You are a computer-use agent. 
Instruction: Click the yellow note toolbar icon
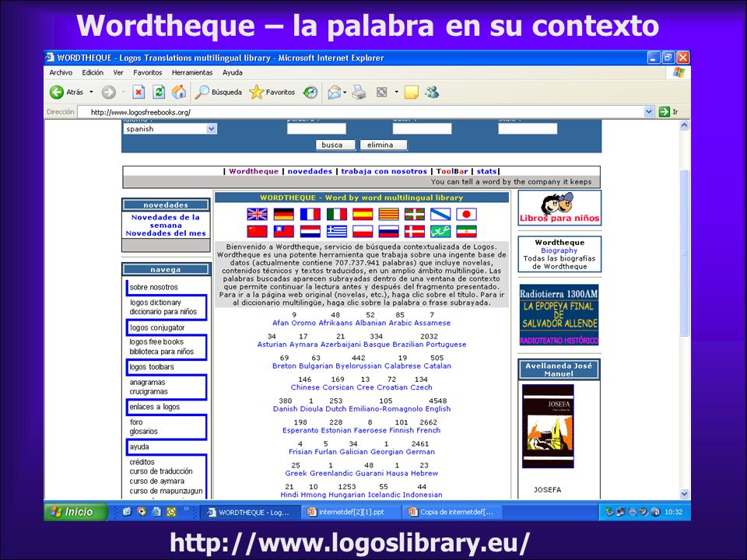point(411,92)
